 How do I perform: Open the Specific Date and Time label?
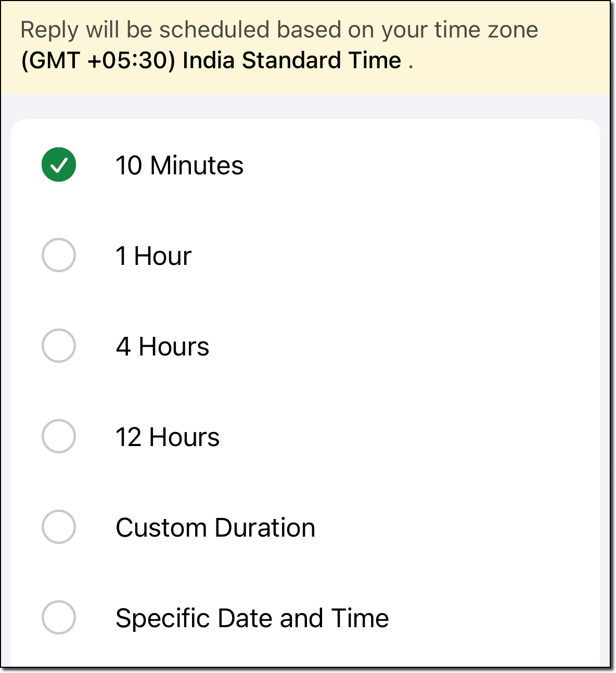(252, 618)
